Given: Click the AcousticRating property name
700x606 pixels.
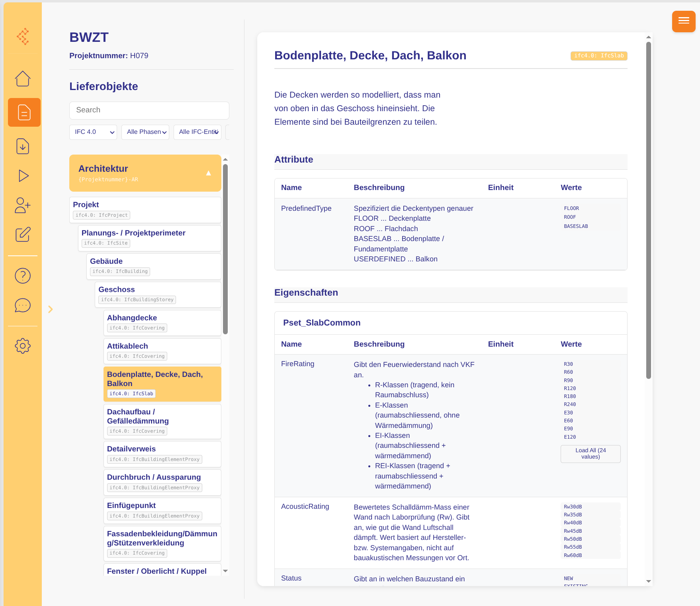Looking at the screenshot, I should (305, 506).
